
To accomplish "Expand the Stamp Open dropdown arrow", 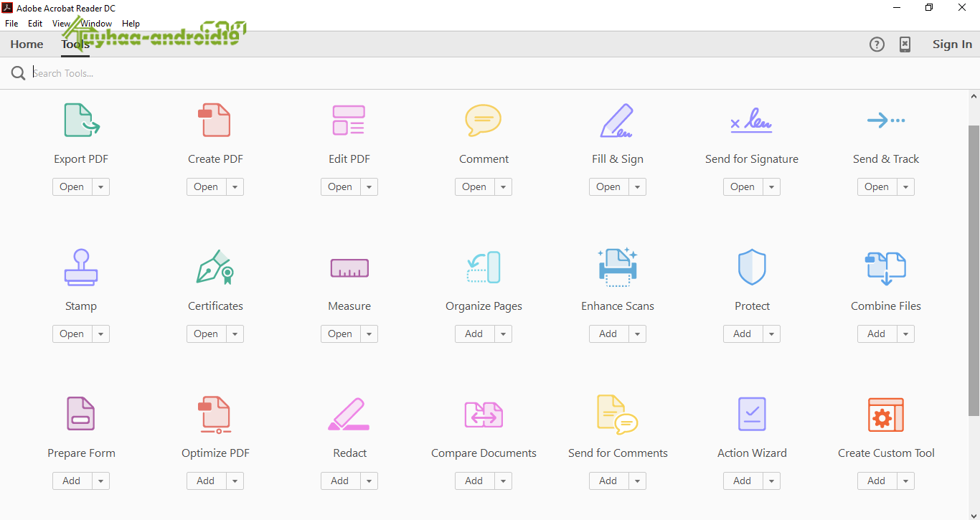I will 100,334.
